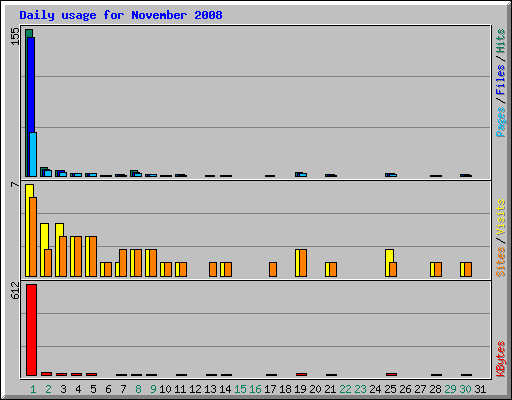Click the yellow Visits bar for day 2
This screenshot has height=400, width=512.
click(x=43, y=250)
